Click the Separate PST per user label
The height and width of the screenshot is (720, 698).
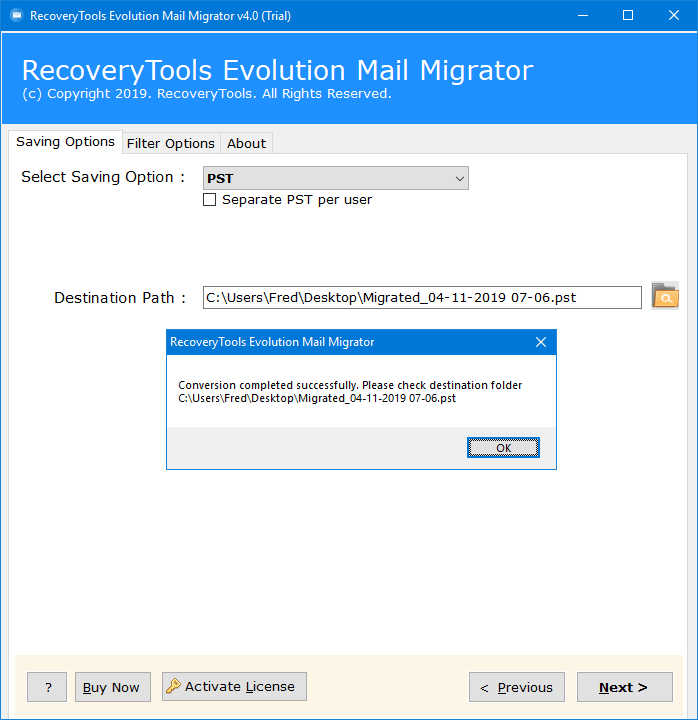coord(297,200)
